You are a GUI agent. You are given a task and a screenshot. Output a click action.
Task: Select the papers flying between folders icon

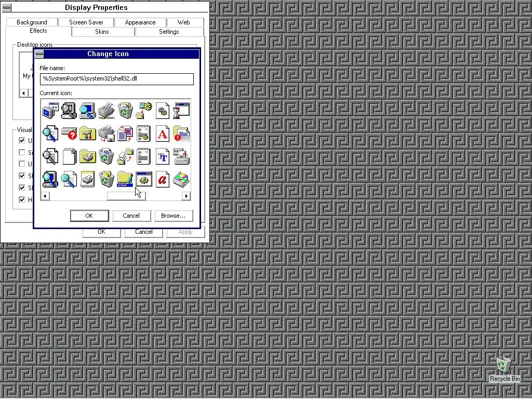click(125, 156)
